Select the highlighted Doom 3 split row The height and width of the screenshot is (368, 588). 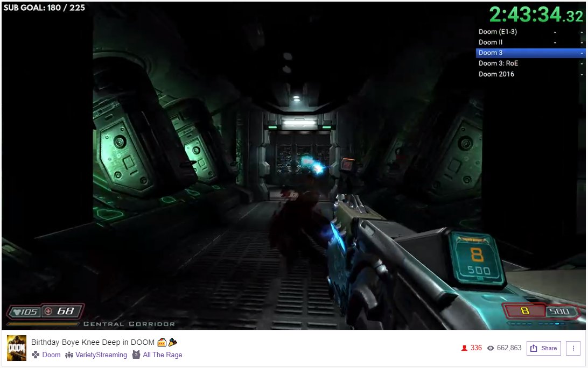pos(530,53)
